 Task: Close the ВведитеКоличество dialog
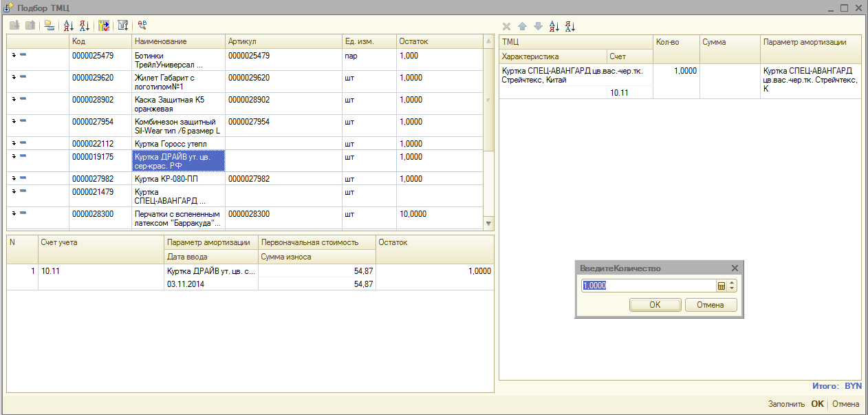734,268
